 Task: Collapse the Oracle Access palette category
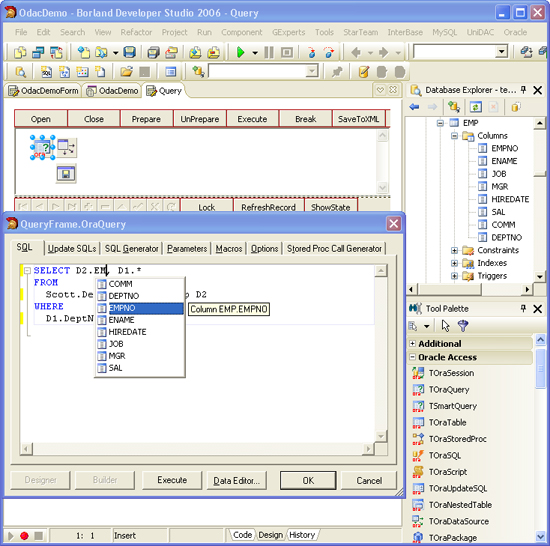(412, 357)
